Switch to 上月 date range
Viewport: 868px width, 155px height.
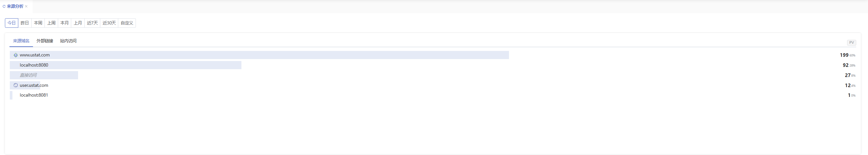78,23
